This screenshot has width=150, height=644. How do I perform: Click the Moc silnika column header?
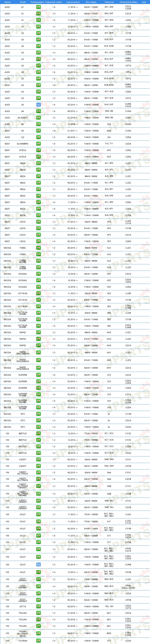pos(91,2)
